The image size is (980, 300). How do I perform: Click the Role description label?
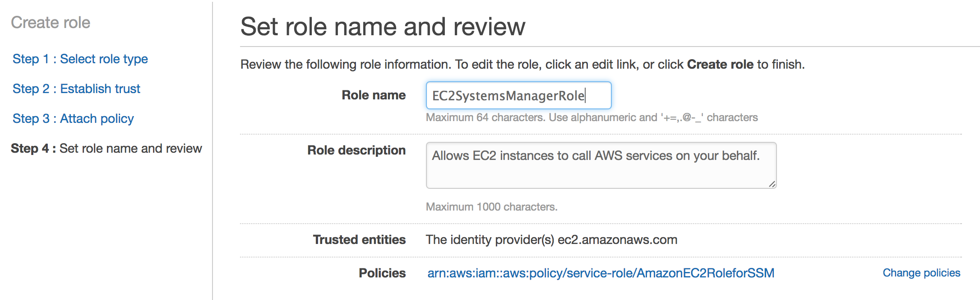[x=356, y=150]
